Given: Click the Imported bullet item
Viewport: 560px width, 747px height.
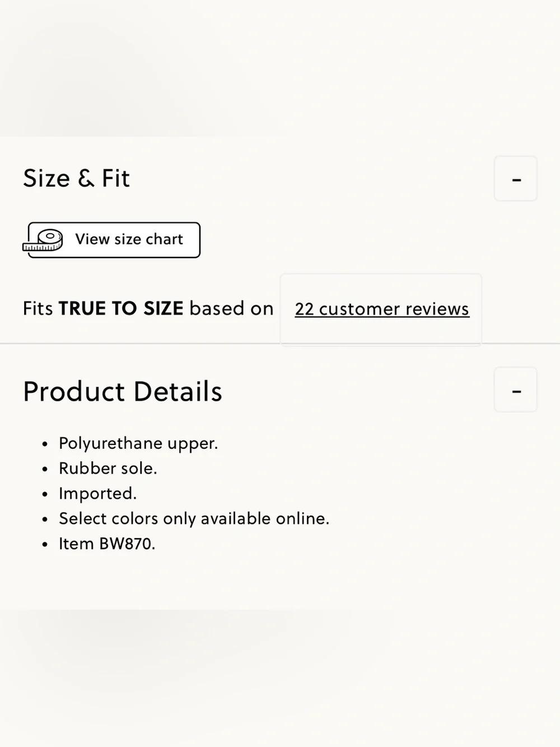Looking at the screenshot, I should click(x=98, y=493).
